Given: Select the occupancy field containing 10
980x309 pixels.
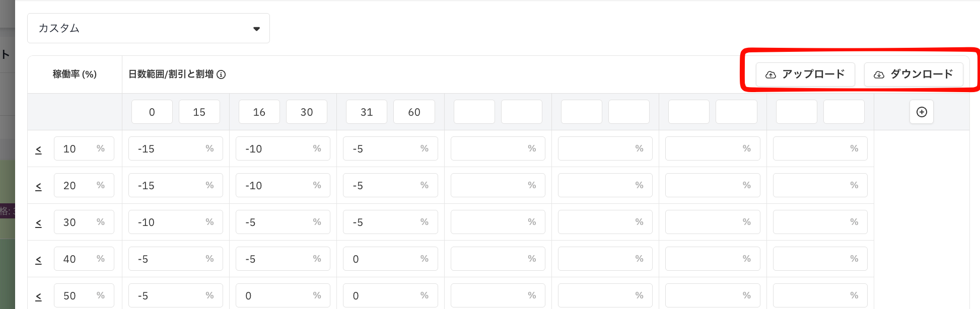Looking at the screenshot, I should coord(84,148).
